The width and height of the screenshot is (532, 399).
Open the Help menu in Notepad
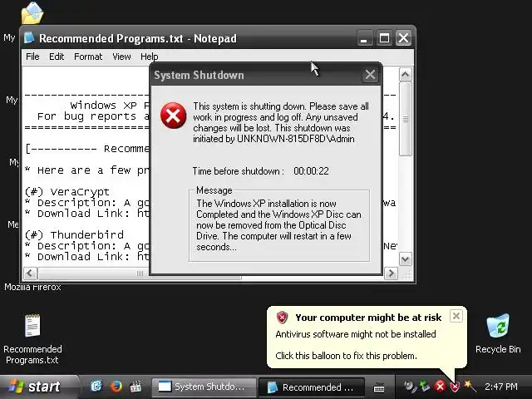tap(150, 57)
